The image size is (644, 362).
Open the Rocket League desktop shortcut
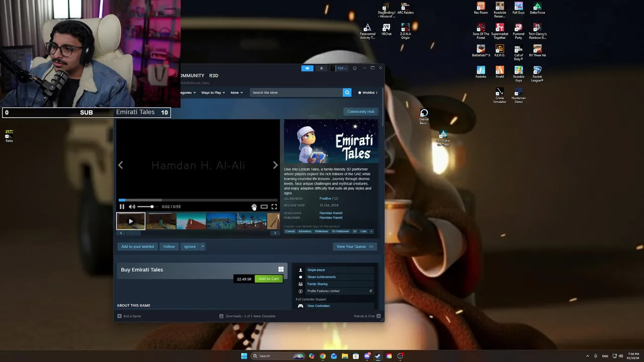[537, 74]
